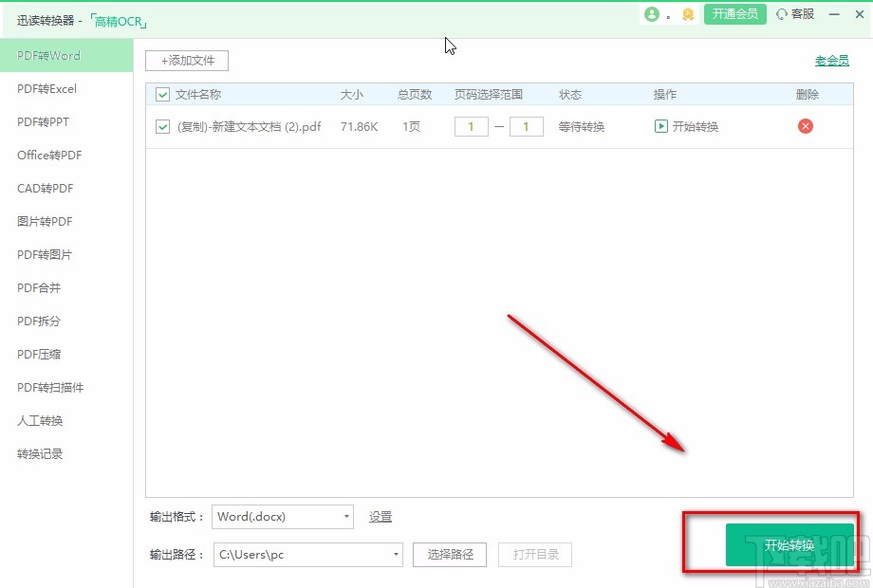Click the 高精OCR label in title bar
The image size is (873, 588).
[116, 20]
